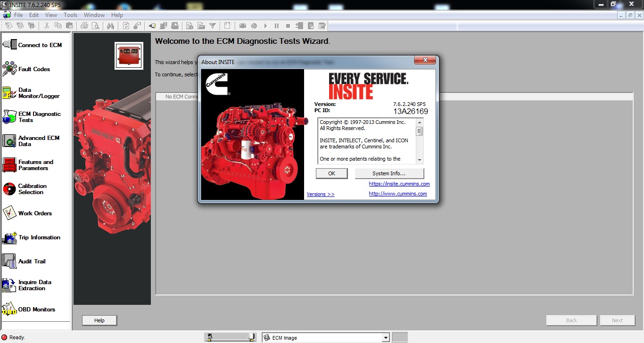Open the Help menu

[117, 15]
